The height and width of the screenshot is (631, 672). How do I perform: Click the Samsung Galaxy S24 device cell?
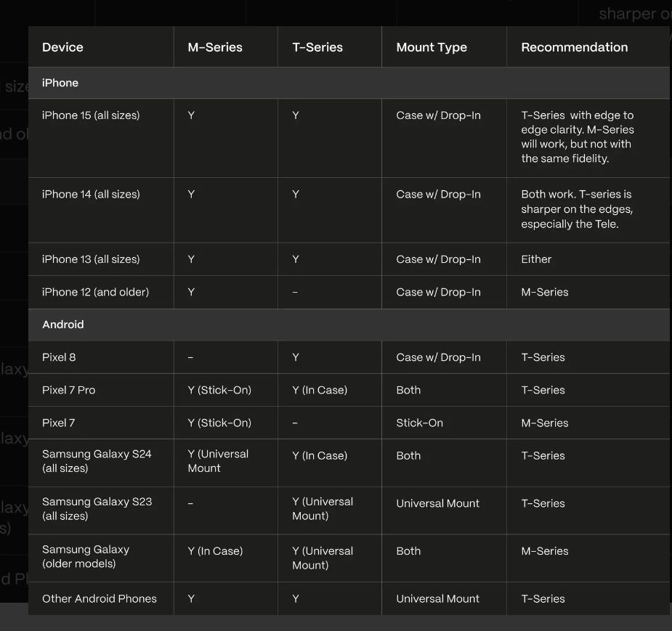click(97, 461)
